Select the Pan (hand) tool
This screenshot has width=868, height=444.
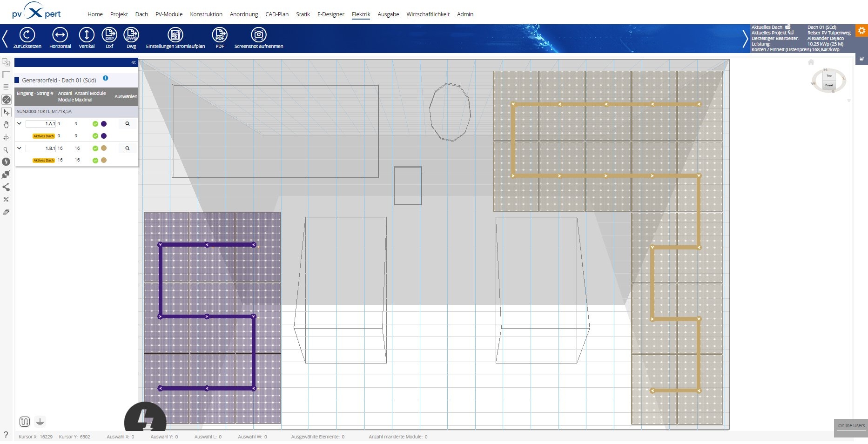click(7, 124)
